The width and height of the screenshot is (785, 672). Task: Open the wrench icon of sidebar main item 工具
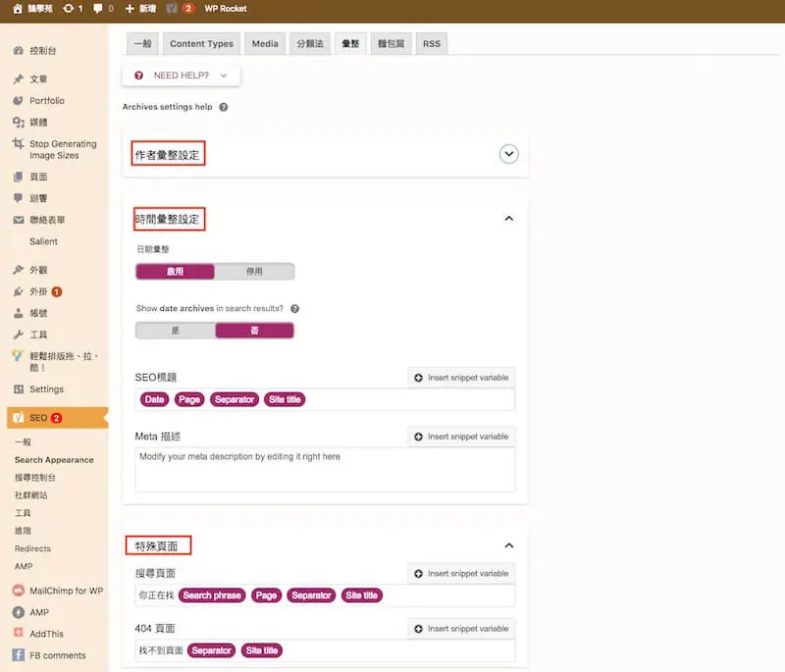(x=19, y=335)
